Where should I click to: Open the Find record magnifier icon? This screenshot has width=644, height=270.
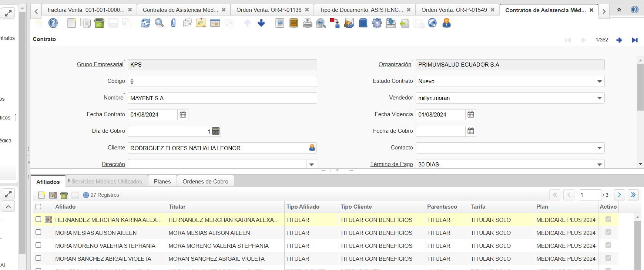(x=160, y=23)
